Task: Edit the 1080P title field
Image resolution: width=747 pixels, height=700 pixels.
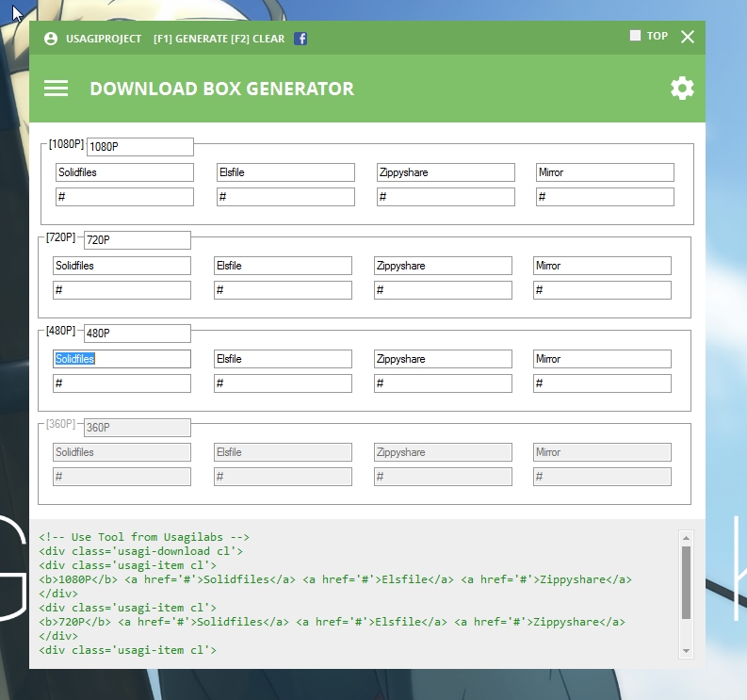Action: point(140,147)
